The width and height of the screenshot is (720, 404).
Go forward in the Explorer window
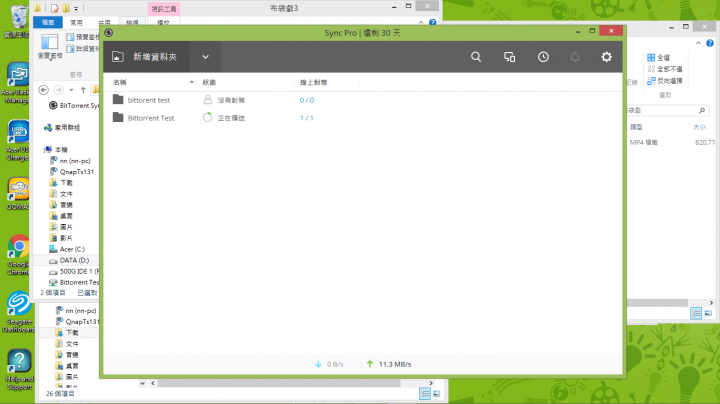[58, 90]
